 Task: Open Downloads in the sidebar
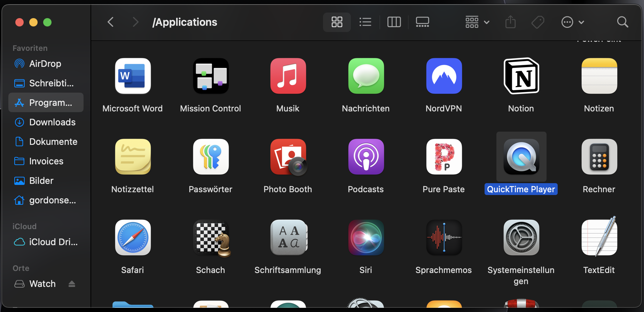[x=46, y=122]
